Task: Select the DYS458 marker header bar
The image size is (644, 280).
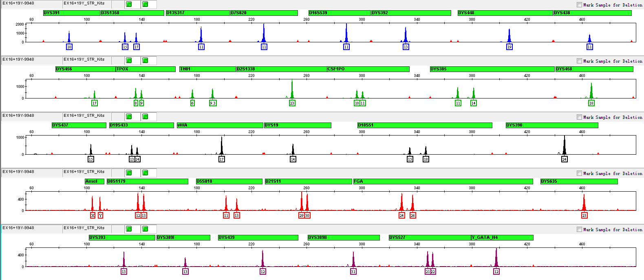Action: coord(595,69)
